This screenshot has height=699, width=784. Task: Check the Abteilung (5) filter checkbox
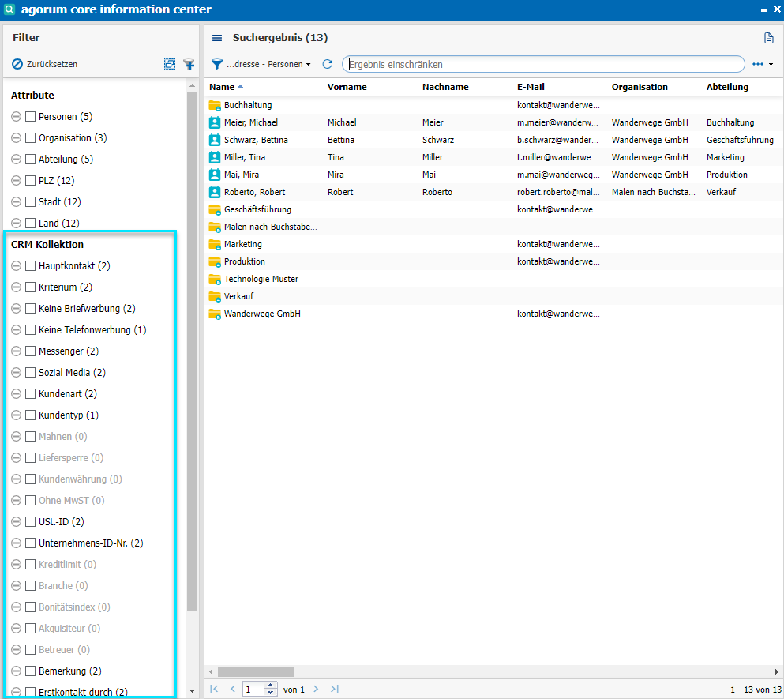pos(31,159)
